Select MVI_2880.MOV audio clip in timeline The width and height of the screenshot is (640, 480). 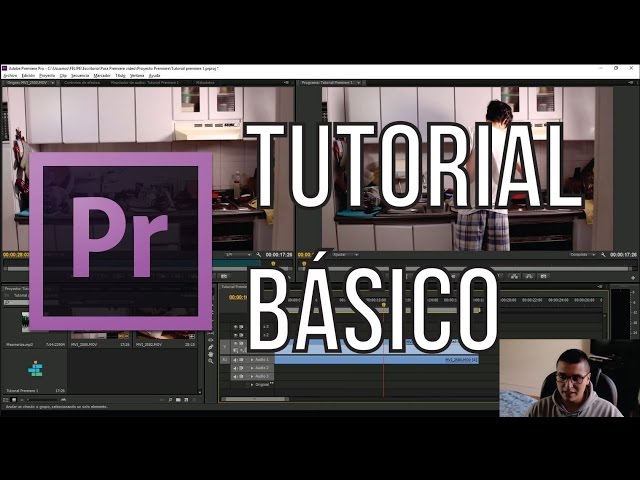pyautogui.click(x=377, y=360)
